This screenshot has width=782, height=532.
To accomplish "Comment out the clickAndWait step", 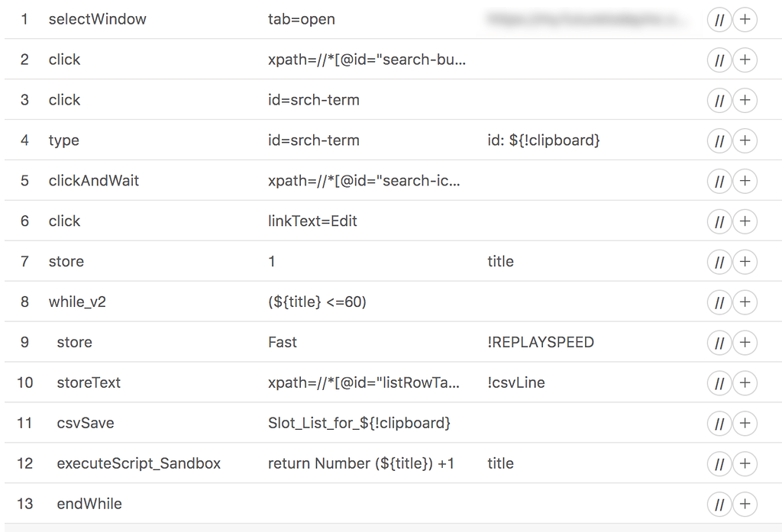I will (719, 181).
